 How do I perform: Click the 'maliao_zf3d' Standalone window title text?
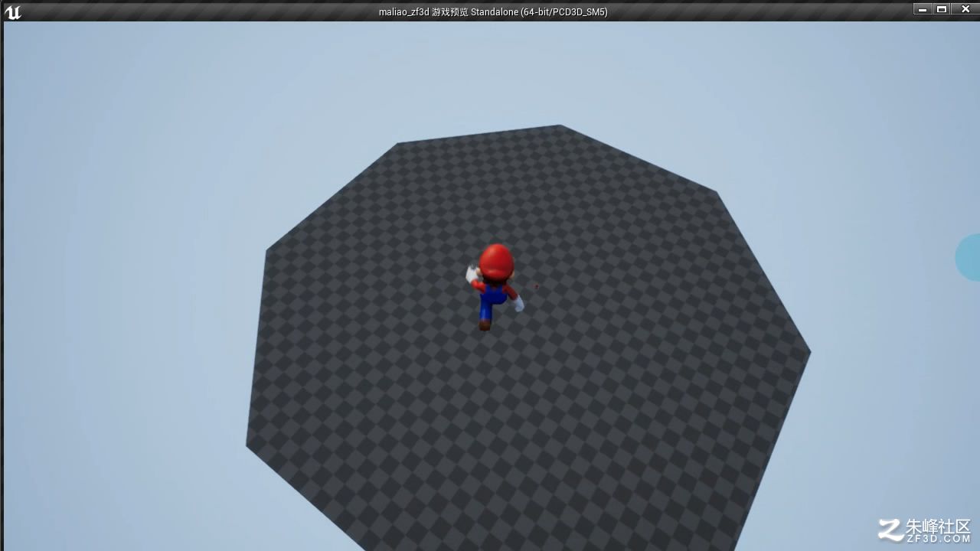click(x=493, y=11)
